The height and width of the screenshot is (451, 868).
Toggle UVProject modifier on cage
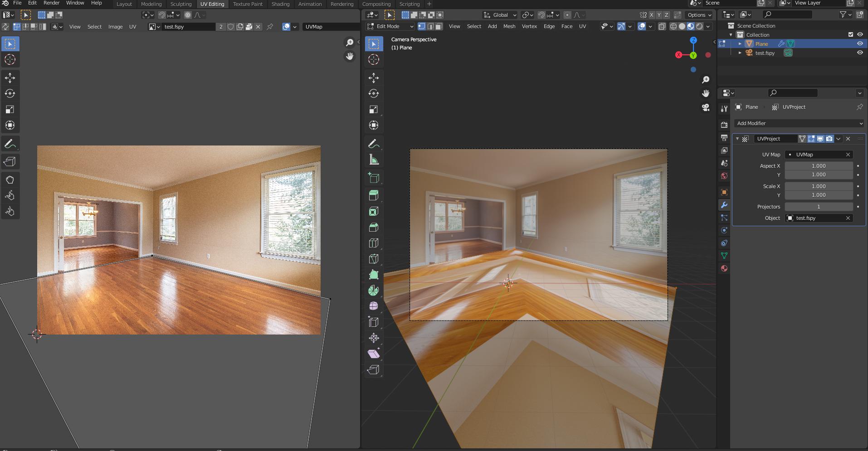pos(802,139)
